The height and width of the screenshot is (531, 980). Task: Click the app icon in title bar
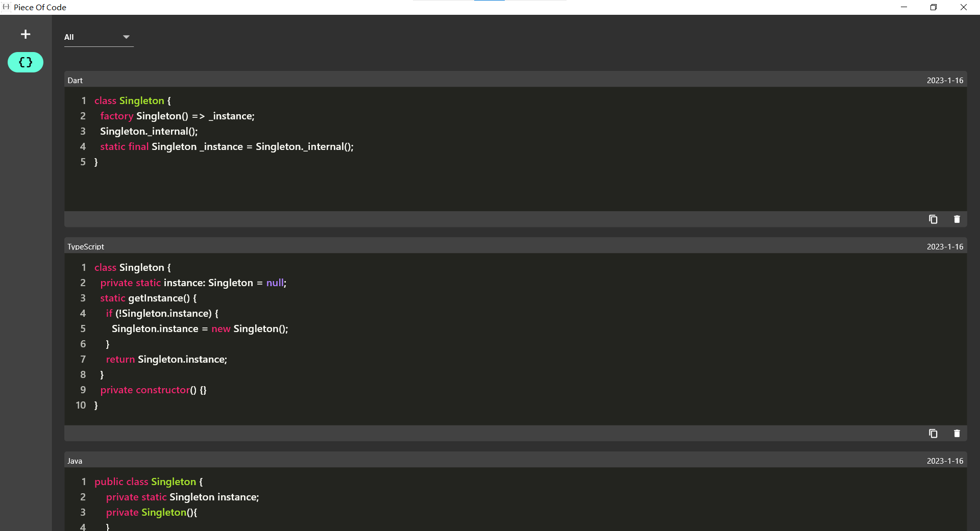point(6,7)
